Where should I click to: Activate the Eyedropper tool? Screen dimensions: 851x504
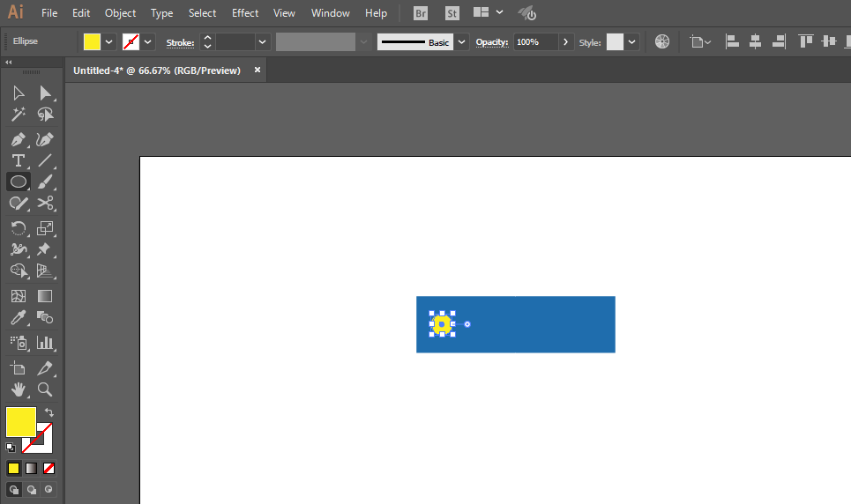point(18,318)
